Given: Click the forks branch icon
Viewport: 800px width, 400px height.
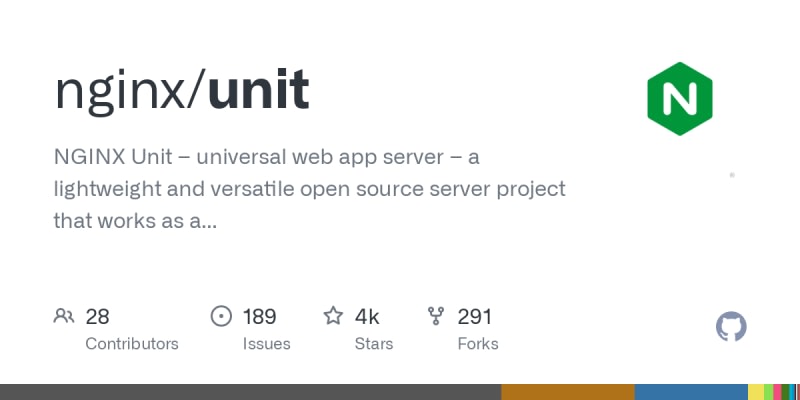Looking at the screenshot, I should [x=436, y=317].
